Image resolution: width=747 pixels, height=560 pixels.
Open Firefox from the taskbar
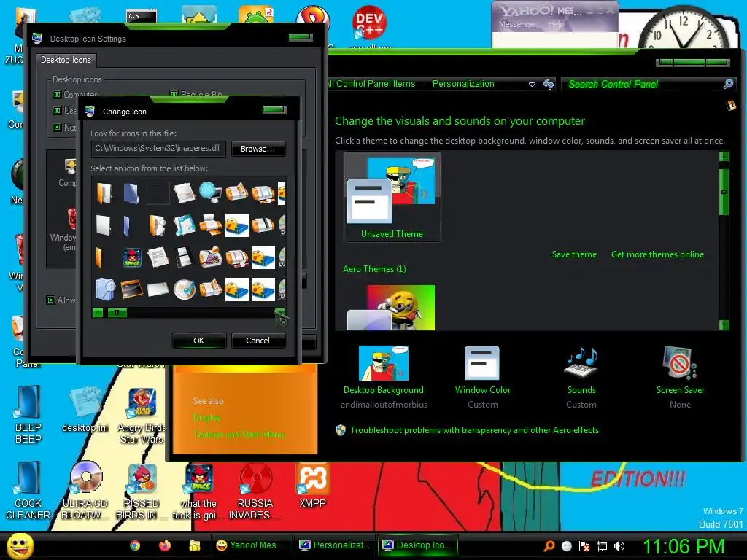pyautogui.click(x=164, y=545)
